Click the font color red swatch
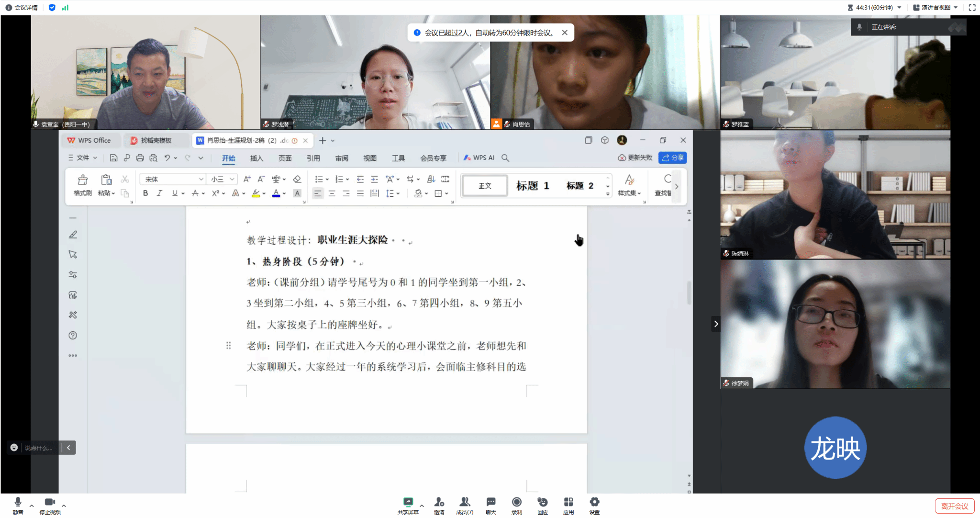This screenshot has height=518, width=980. (276, 193)
